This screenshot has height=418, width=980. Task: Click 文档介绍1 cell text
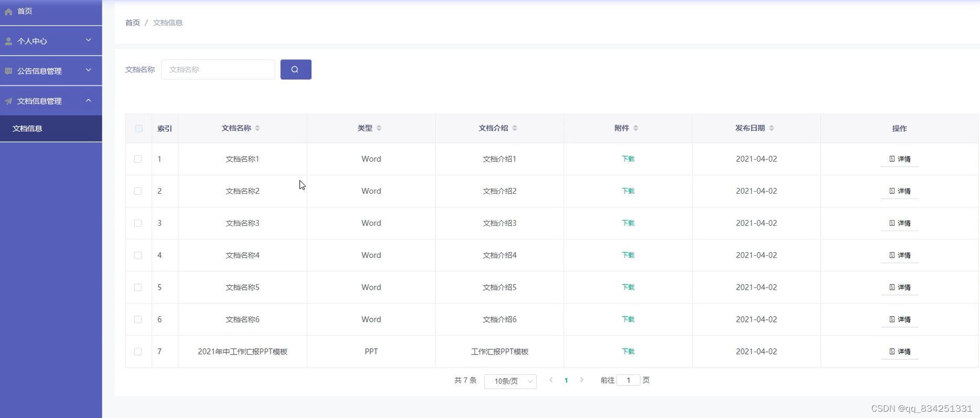[x=499, y=159]
